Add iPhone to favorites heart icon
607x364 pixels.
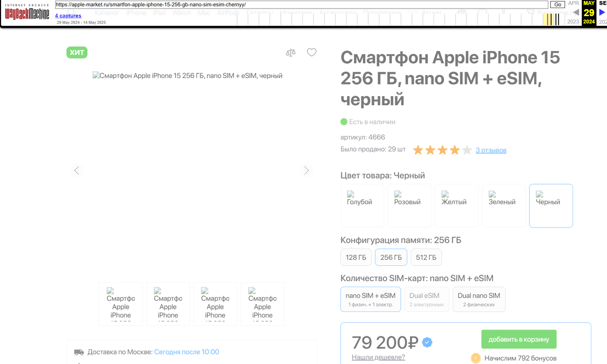pyautogui.click(x=312, y=52)
